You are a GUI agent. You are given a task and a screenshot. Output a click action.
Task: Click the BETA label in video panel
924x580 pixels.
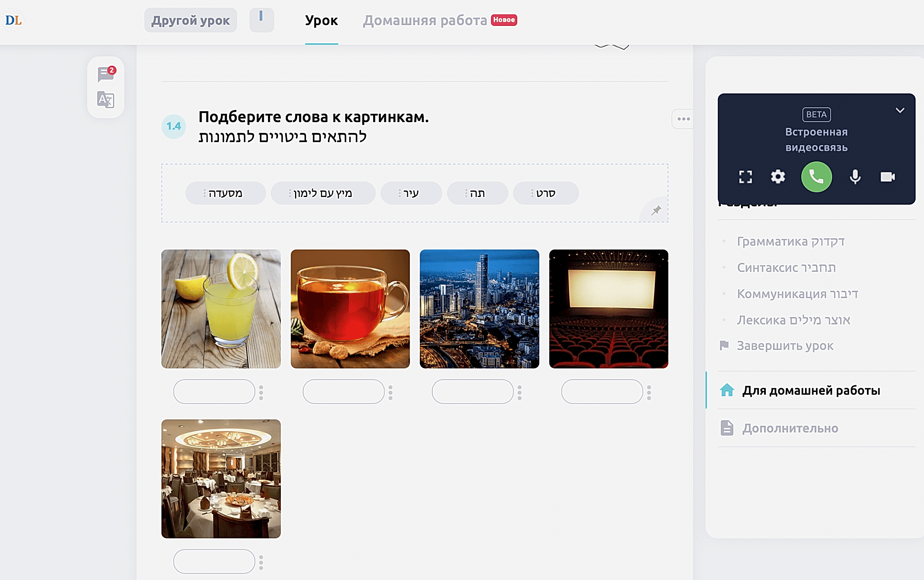pyautogui.click(x=816, y=114)
